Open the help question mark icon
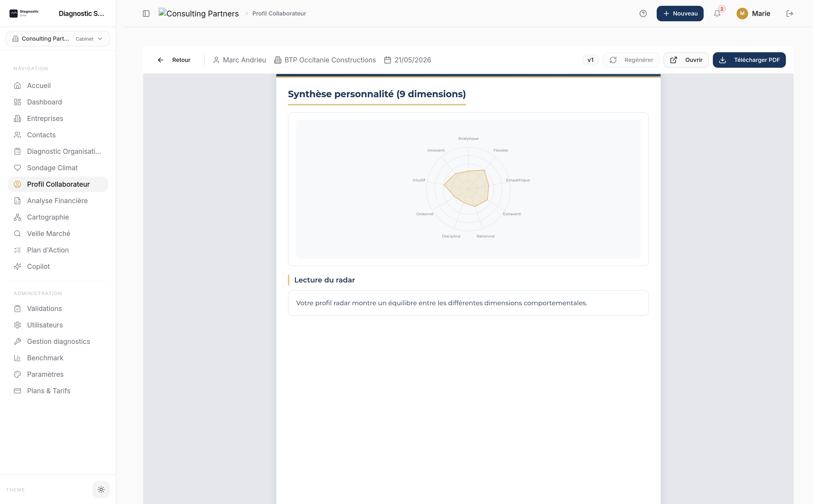Screen dimensions: 813x504 click(643, 13)
